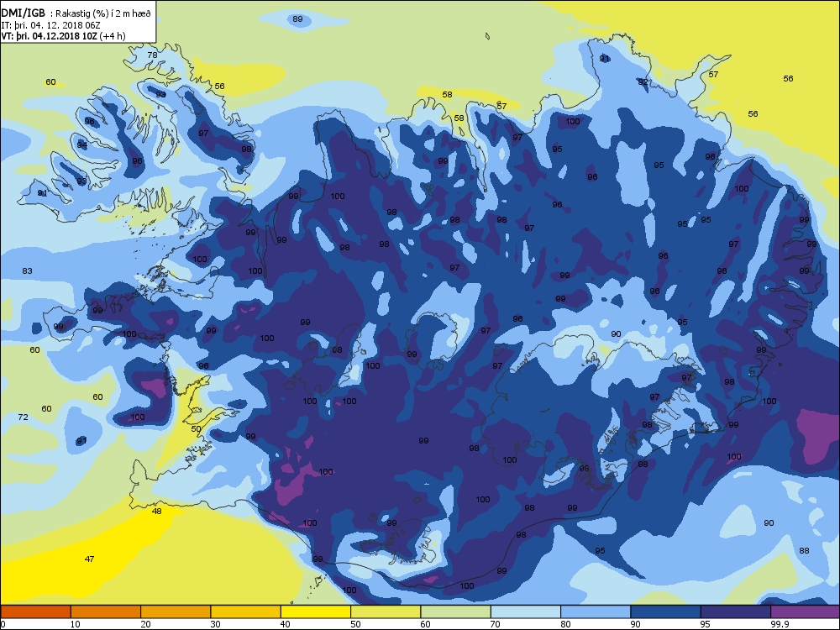
Task: Click the '50' value on the map peninsula
Action: click(196, 428)
